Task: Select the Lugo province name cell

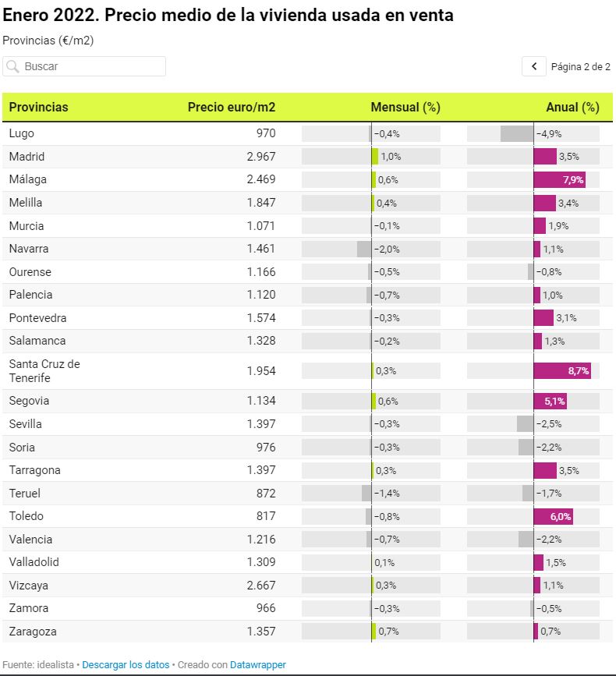Action: tap(22, 134)
